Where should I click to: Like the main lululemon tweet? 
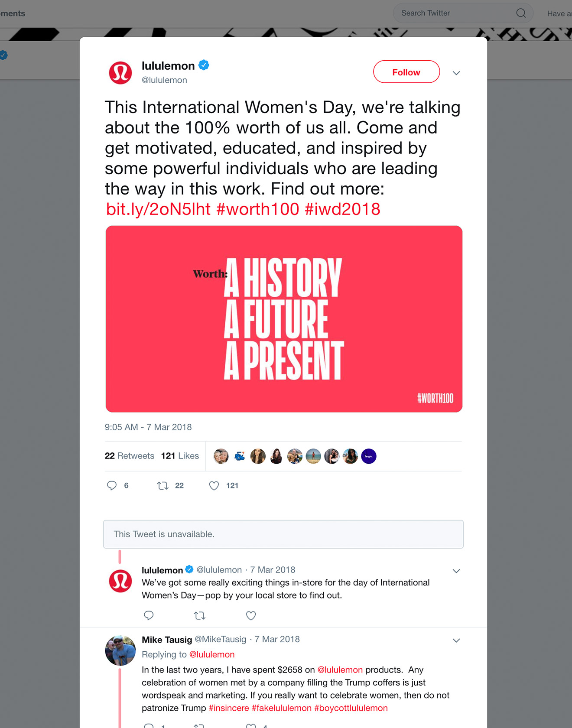[214, 485]
